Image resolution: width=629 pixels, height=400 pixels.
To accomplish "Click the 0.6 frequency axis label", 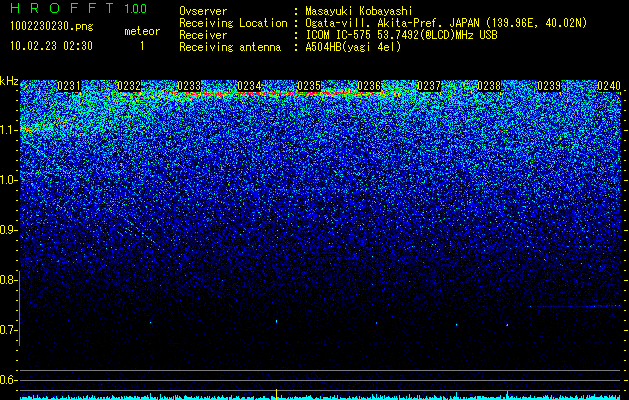I will [7, 380].
